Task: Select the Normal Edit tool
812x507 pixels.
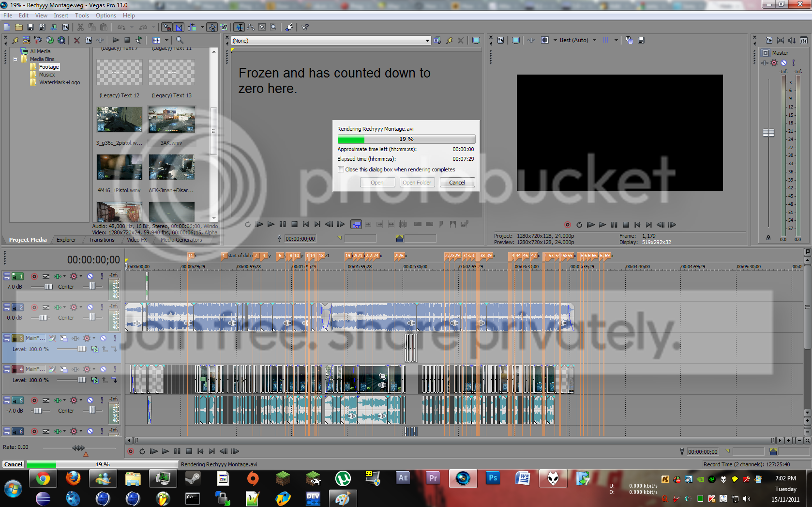Action: 239,27
